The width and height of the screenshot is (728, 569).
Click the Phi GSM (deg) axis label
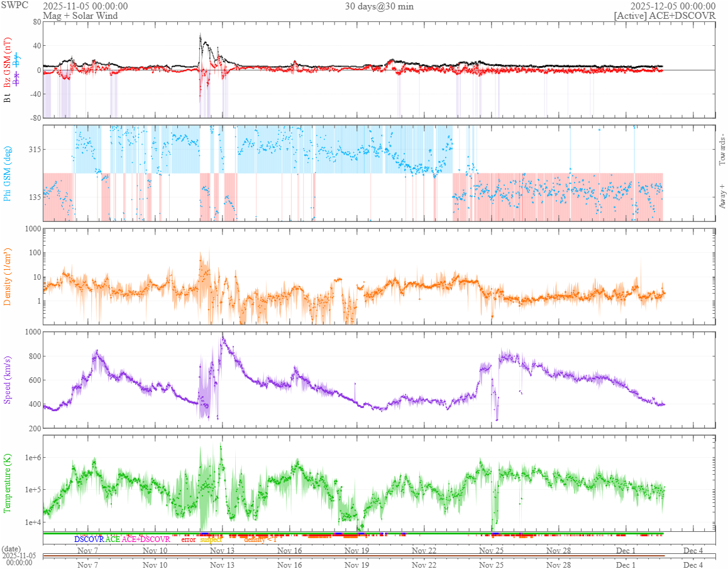[x=7, y=174]
